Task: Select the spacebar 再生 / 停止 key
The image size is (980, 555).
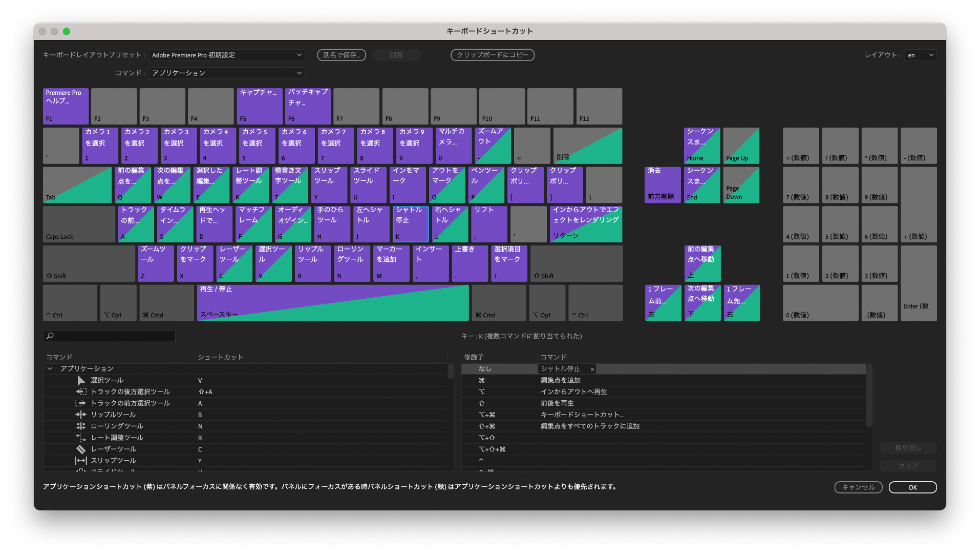Action: (333, 303)
